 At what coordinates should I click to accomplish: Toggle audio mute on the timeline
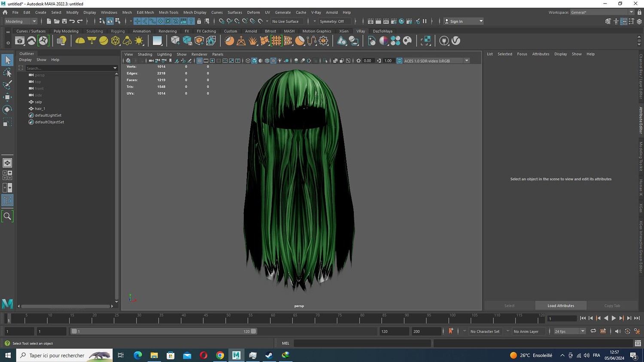click(x=617, y=331)
